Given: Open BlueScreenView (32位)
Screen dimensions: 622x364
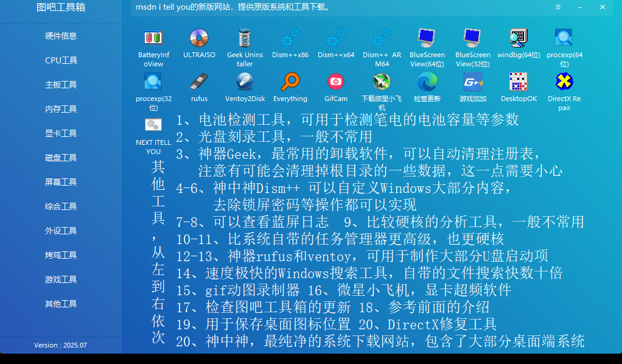Looking at the screenshot, I should pos(473,38).
